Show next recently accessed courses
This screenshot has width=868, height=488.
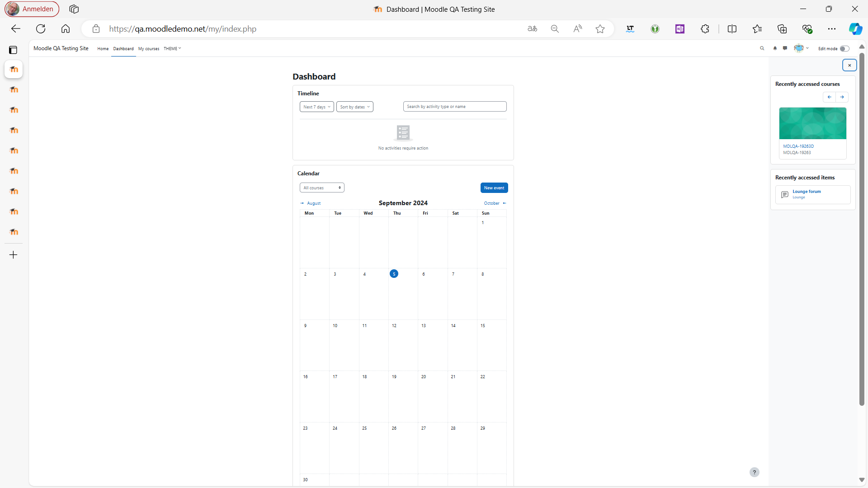coord(842,97)
